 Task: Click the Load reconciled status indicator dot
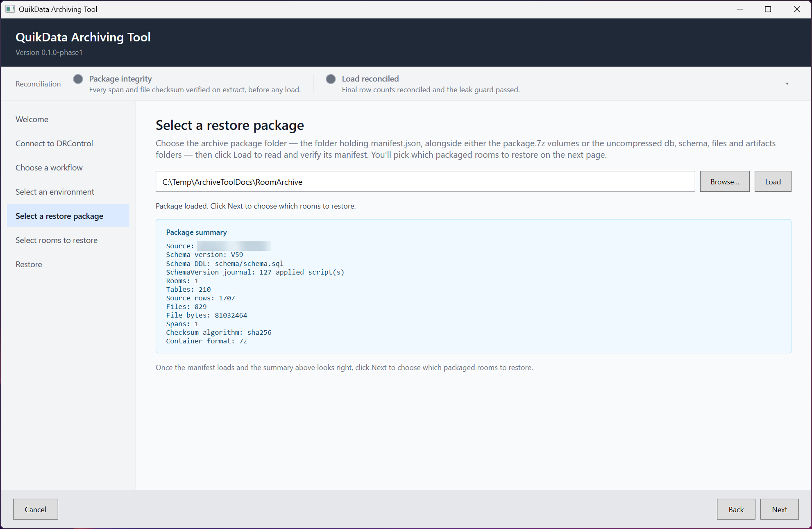[331, 79]
